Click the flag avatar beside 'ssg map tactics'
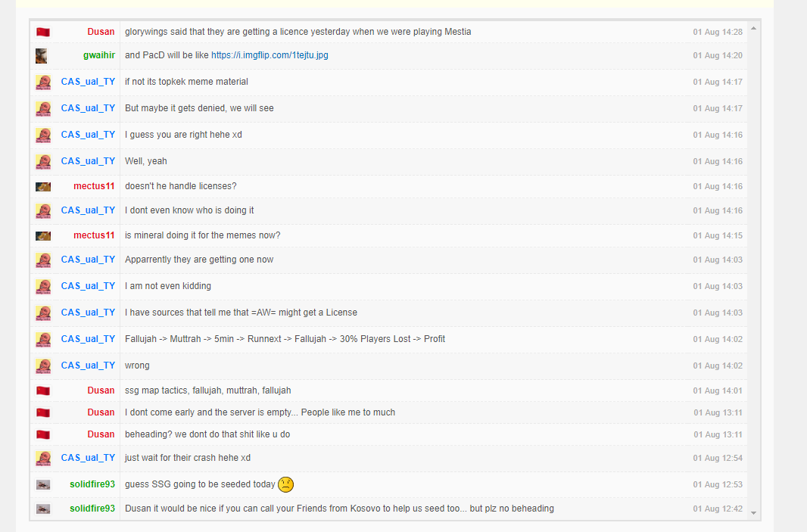The width and height of the screenshot is (807, 532). 43,390
